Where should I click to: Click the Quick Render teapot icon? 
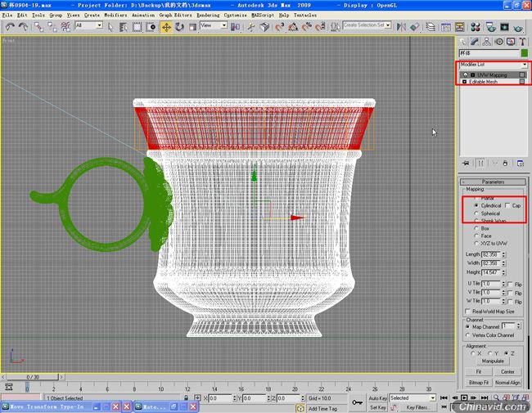click(x=518, y=28)
